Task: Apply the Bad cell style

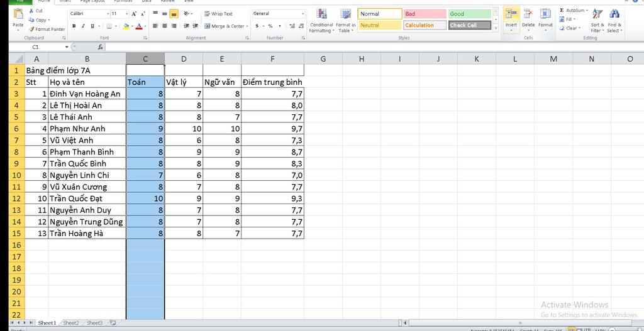Action: pyautogui.click(x=425, y=14)
